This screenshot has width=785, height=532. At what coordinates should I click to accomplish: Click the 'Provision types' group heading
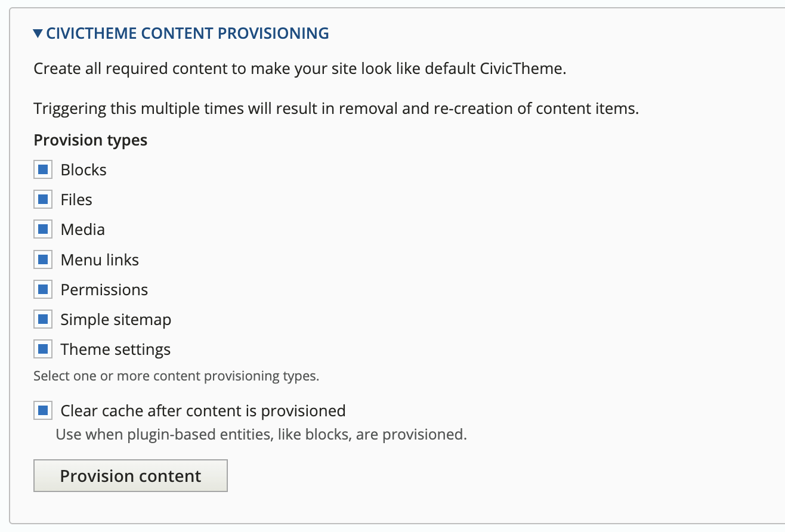tap(91, 140)
